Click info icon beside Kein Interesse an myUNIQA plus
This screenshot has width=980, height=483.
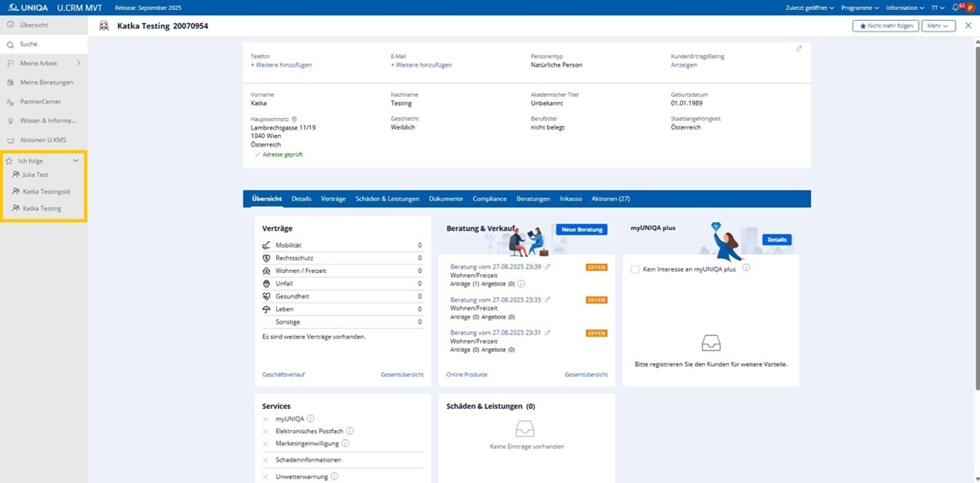746,268
